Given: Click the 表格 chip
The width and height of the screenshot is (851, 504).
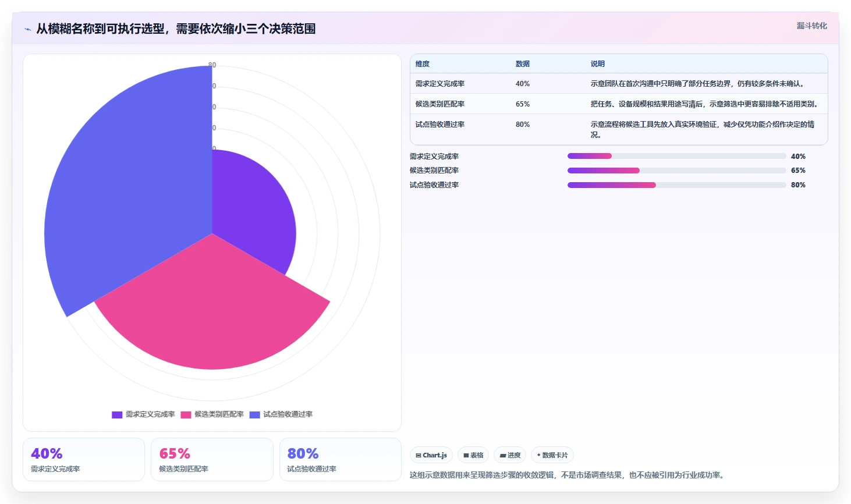Looking at the screenshot, I should coord(473,455).
